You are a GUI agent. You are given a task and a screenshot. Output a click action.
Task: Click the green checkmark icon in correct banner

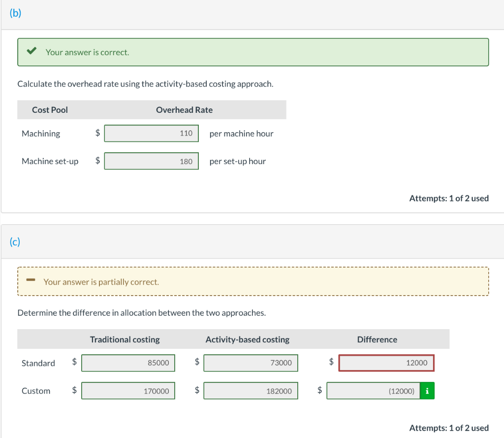31,51
